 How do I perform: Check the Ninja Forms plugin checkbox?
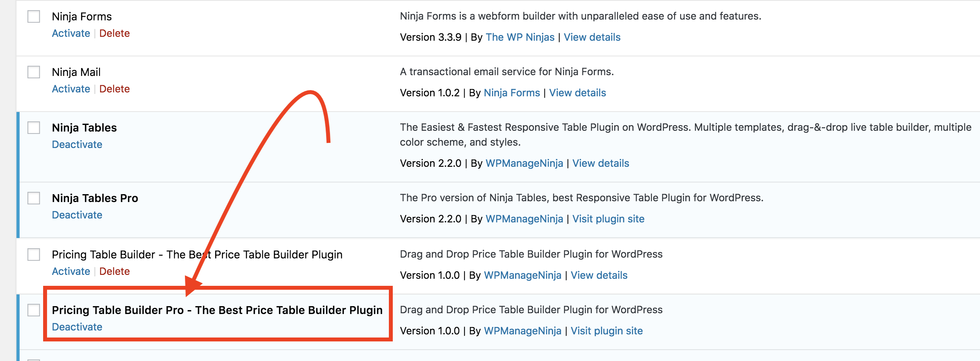click(34, 16)
